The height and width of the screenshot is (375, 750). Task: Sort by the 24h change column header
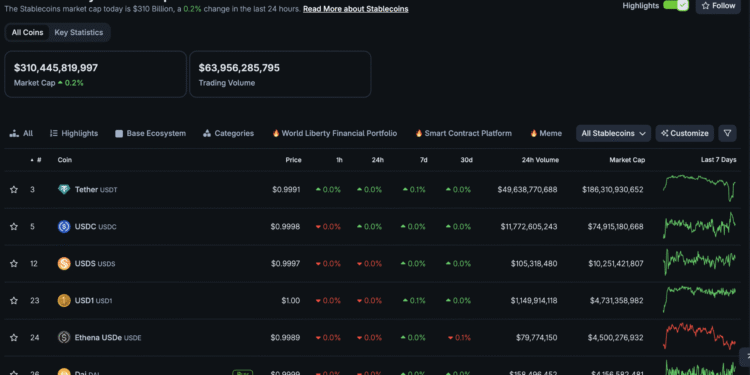tap(378, 160)
